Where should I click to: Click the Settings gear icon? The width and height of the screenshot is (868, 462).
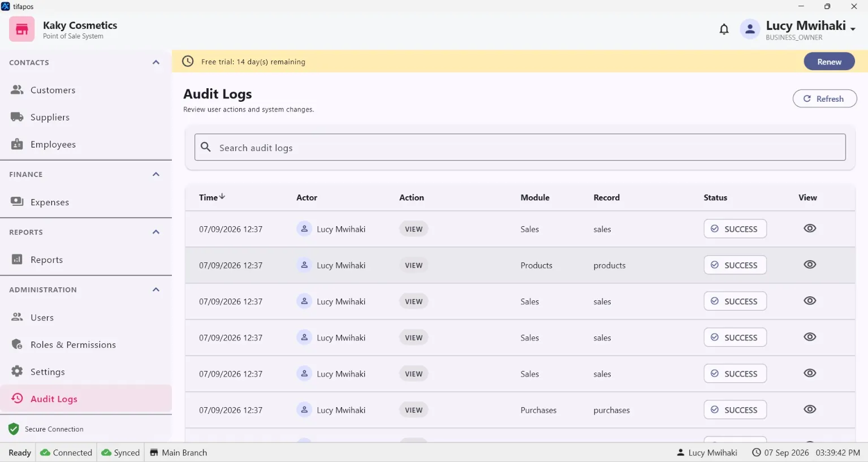point(18,372)
